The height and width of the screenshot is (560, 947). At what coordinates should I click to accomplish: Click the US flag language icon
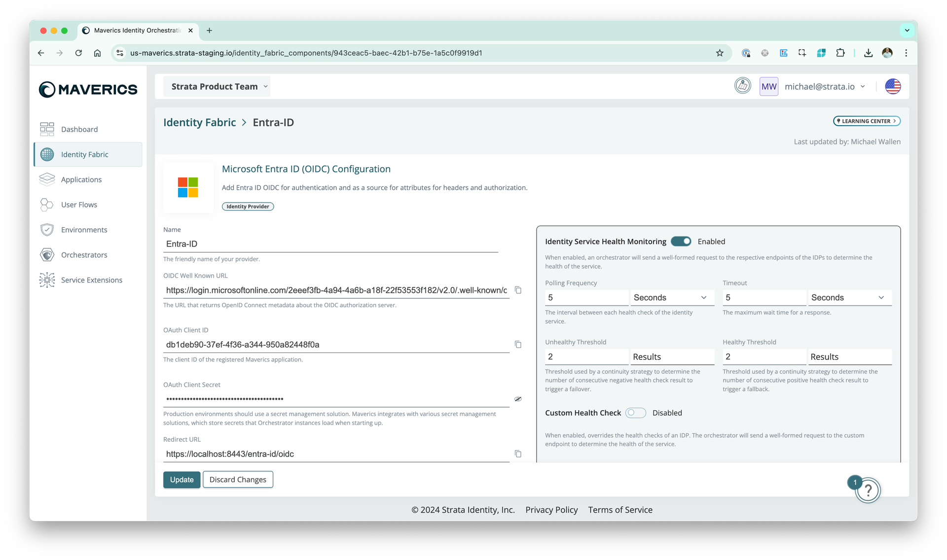click(893, 86)
